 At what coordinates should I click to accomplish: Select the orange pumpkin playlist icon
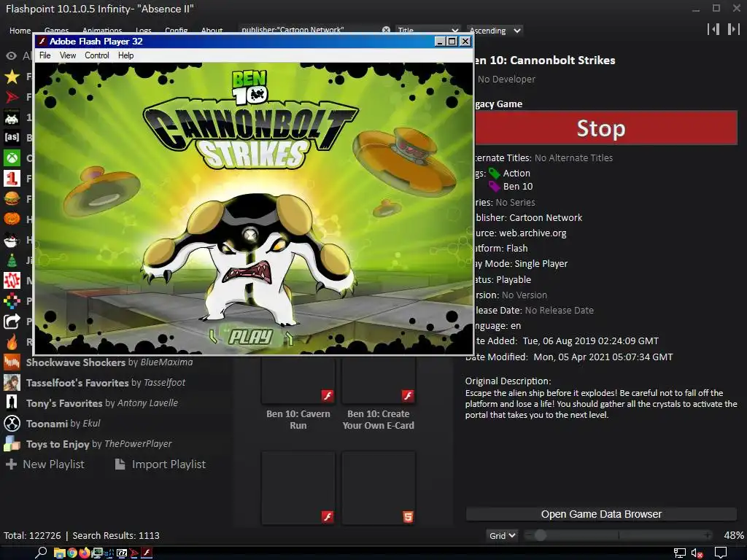click(x=12, y=219)
